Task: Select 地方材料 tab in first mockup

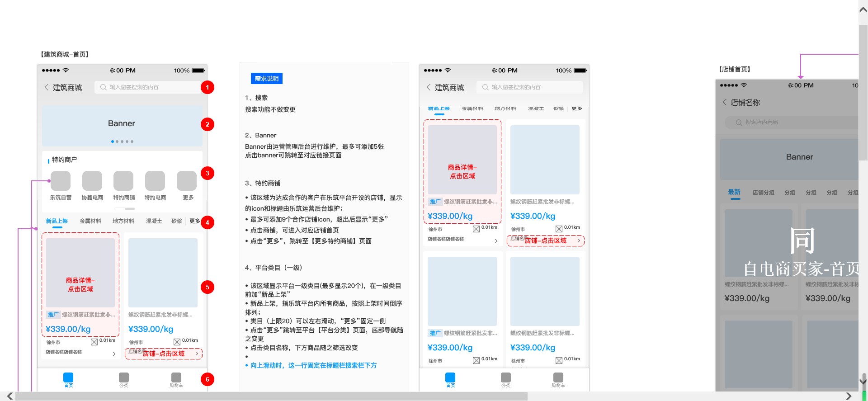Action: (123, 221)
